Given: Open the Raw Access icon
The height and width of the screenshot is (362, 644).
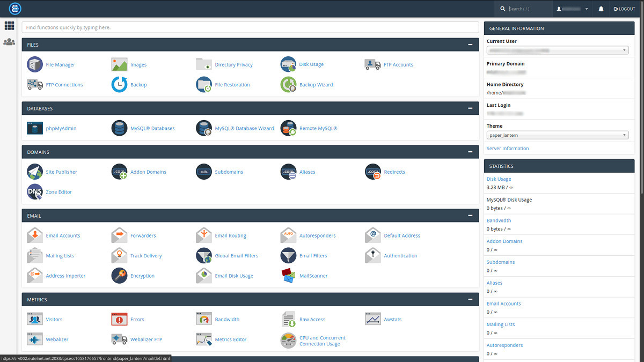Looking at the screenshot, I should [288, 319].
